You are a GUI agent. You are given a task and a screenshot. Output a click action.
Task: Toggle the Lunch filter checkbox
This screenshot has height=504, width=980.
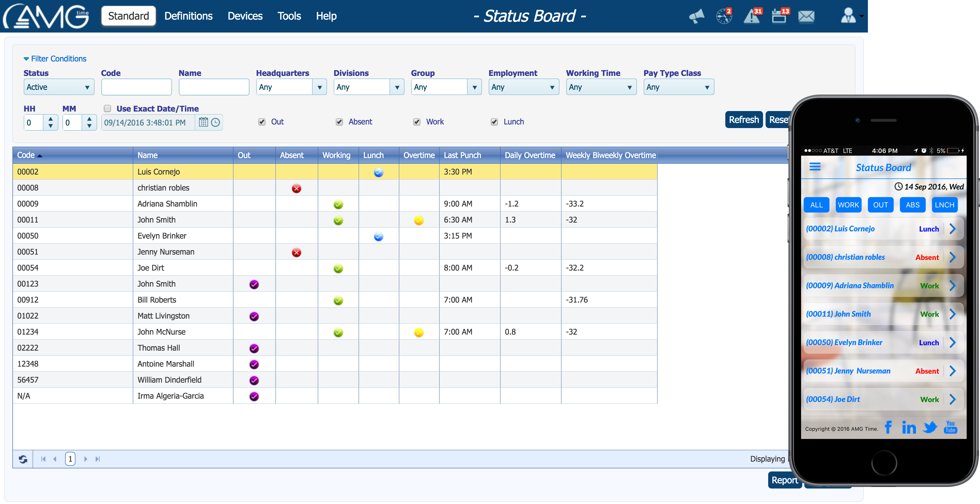tap(494, 122)
